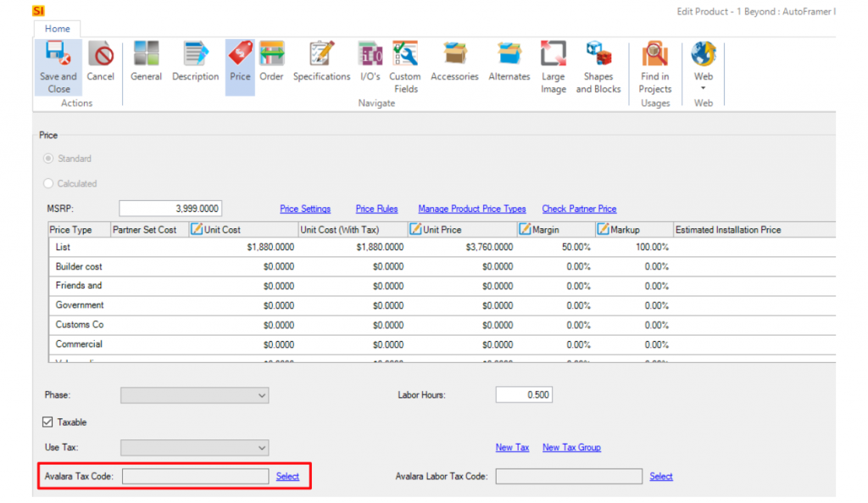Click the Labor Hours field
Image resolution: width=868 pixels, height=503 pixels.
[x=524, y=395]
